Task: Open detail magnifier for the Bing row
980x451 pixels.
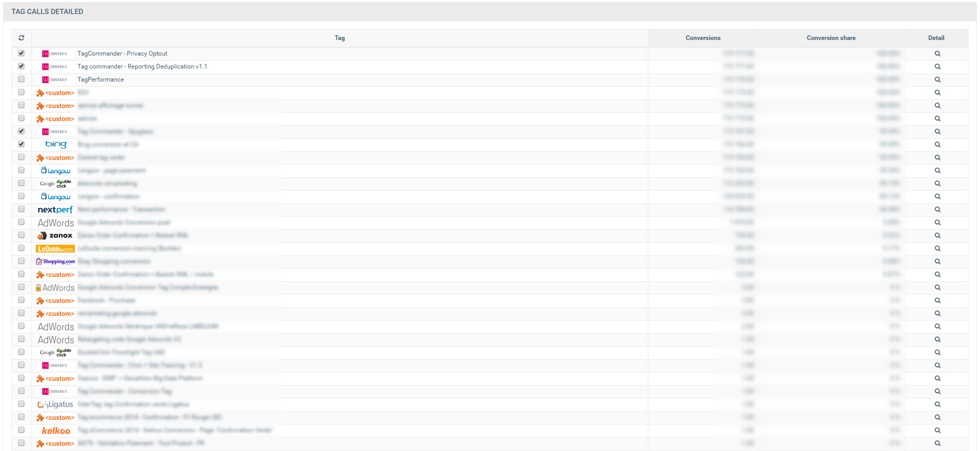Action: pyautogui.click(x=937, y=144)
